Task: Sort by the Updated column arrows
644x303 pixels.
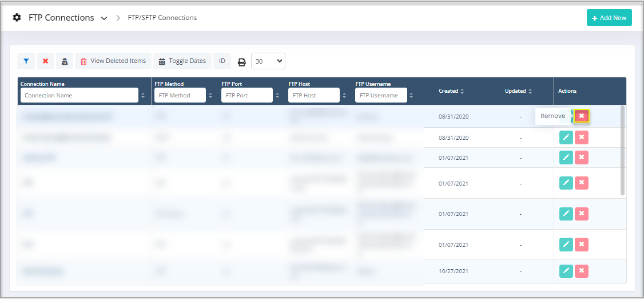Action: (x=530, y=91)
